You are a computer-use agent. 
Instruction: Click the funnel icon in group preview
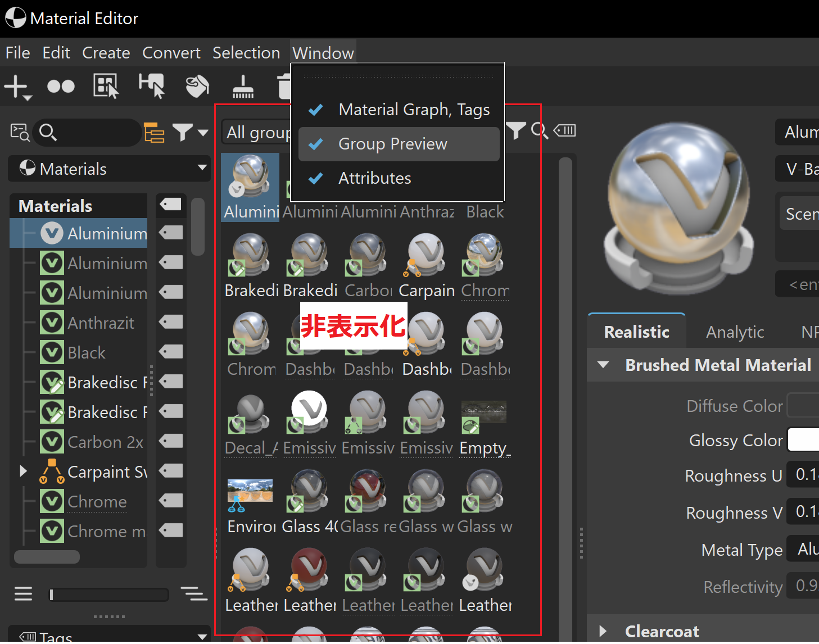516,131
